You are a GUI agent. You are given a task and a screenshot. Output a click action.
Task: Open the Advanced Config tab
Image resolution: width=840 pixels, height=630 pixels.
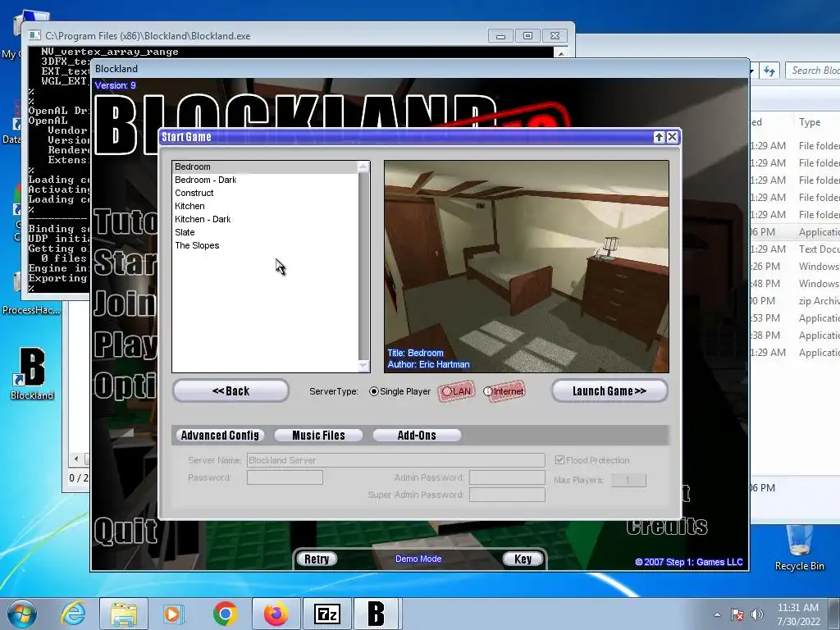click(x=220, y=436)
